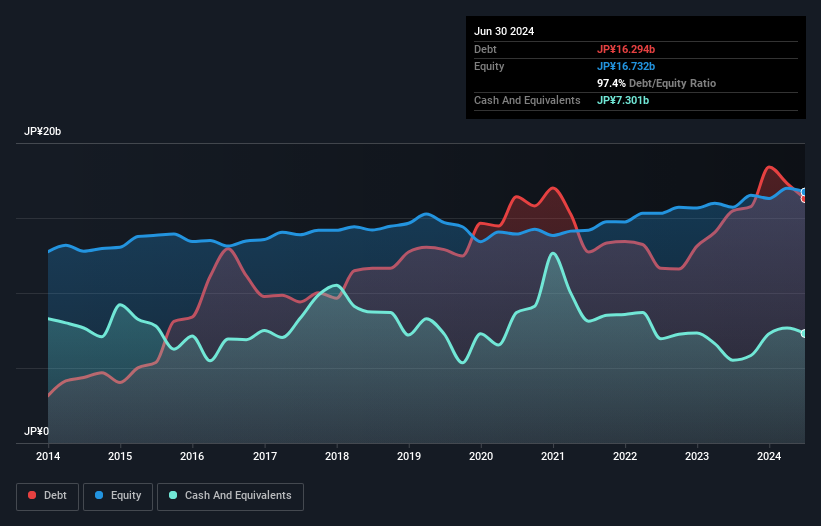Toggle the Cash And Equivalents legend button
Screen dimensions: 821x526
click(230, 496)
